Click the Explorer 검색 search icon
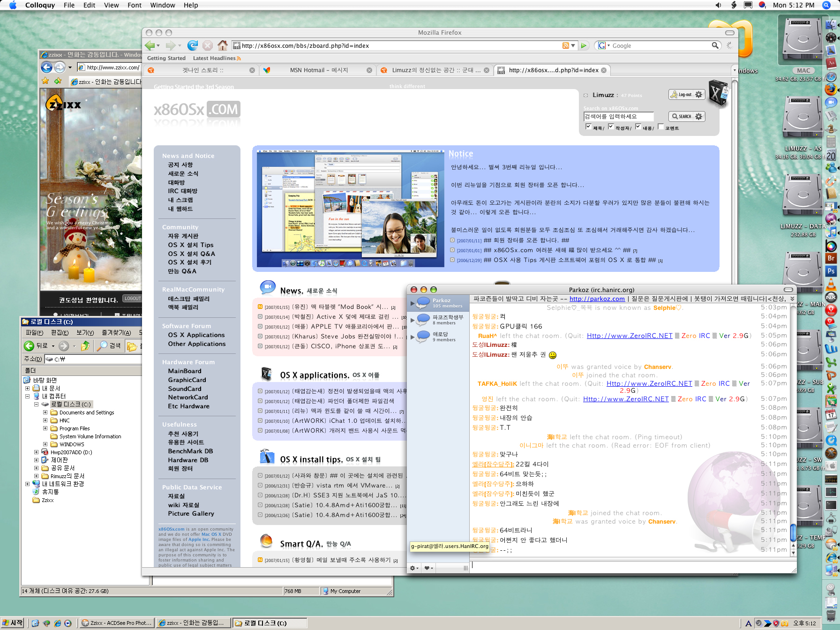The height and width of the screenshot is (630, 840). 109,346
